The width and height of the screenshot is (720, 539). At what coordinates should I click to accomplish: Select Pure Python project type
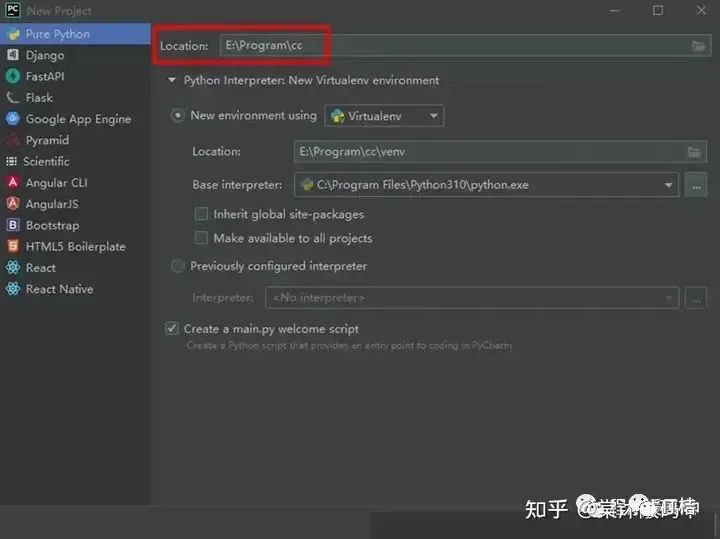pos(57,34)
